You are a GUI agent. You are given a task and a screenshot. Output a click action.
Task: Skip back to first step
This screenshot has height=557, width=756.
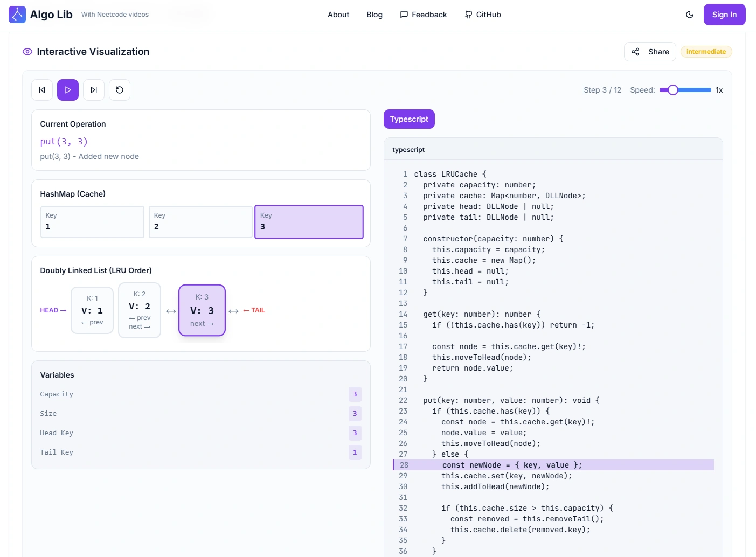[x=42, y=90]
